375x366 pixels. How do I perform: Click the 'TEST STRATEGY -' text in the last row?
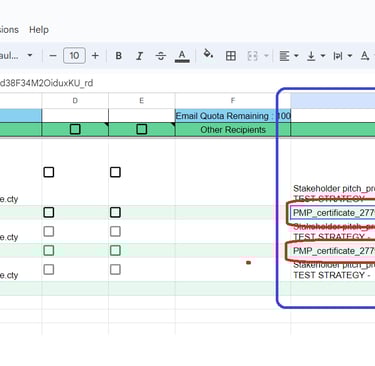pos(332,275)
